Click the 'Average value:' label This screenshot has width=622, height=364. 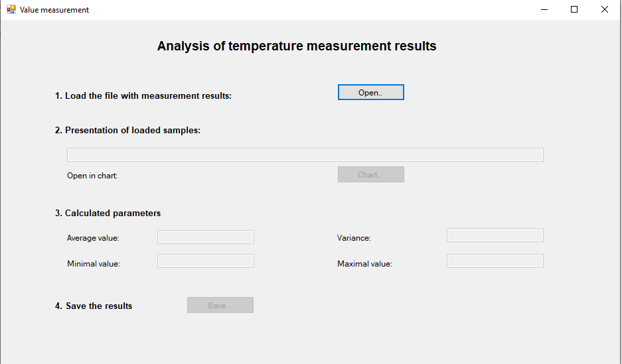point(93,238)
